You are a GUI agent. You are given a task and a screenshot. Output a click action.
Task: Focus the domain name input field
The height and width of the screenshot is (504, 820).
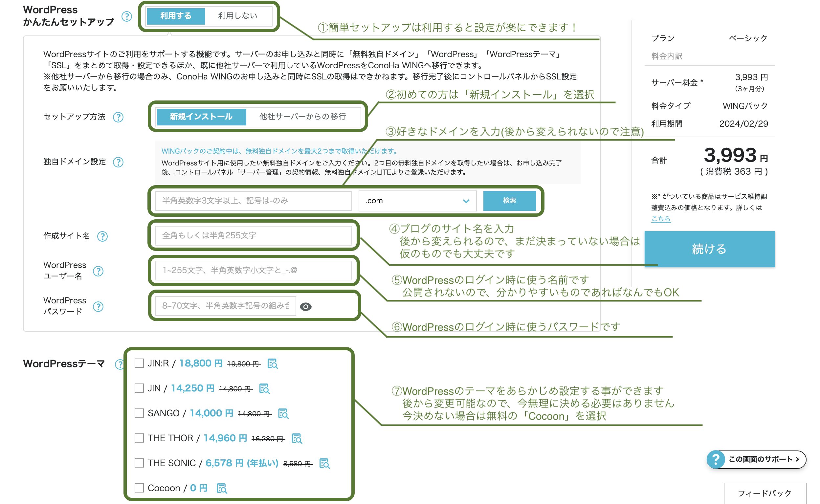click(253, 201)
